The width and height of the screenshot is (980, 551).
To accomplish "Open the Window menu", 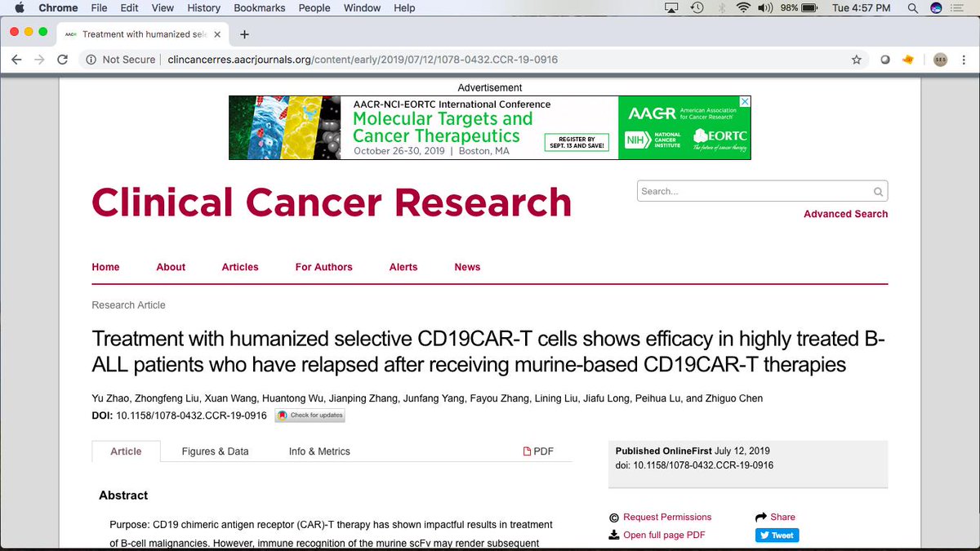I will pos(362,7).
